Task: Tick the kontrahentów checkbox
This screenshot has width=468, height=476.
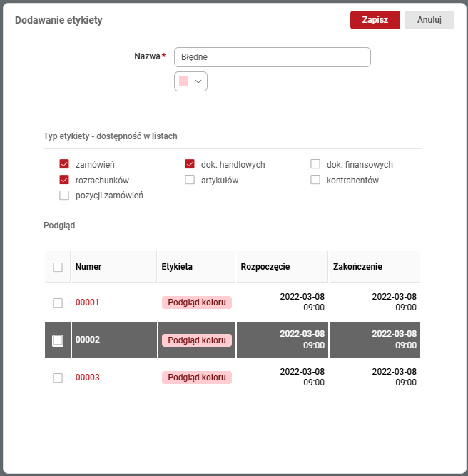Action: tap(315, 180)
